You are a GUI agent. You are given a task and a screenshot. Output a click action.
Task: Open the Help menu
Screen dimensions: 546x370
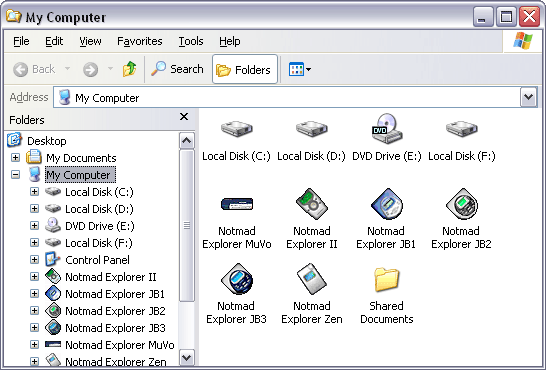point(229,41)
